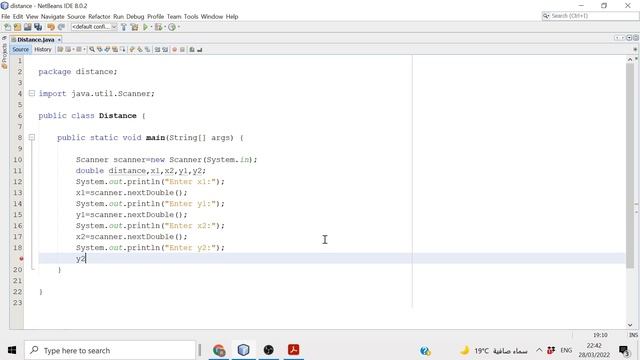Viewport: 640px width, 360px height.
Task: Open the File menu
Action: tap(6, 17)
